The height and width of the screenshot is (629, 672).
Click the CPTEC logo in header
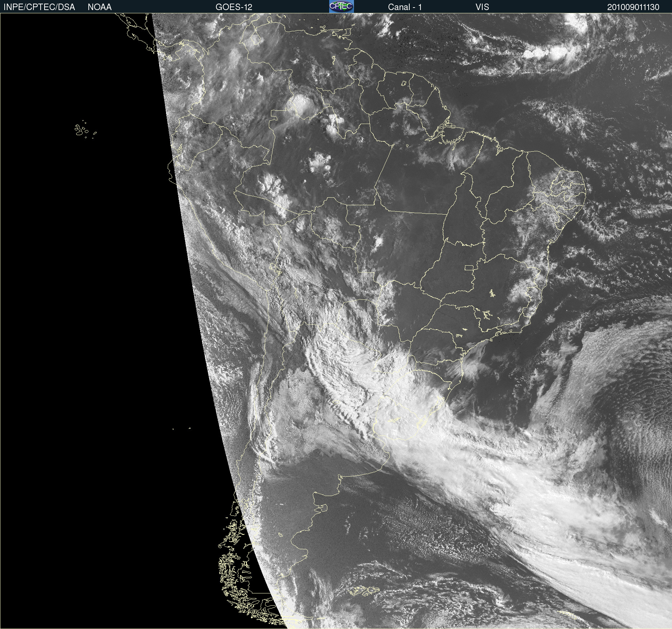(x=341, y=6)
